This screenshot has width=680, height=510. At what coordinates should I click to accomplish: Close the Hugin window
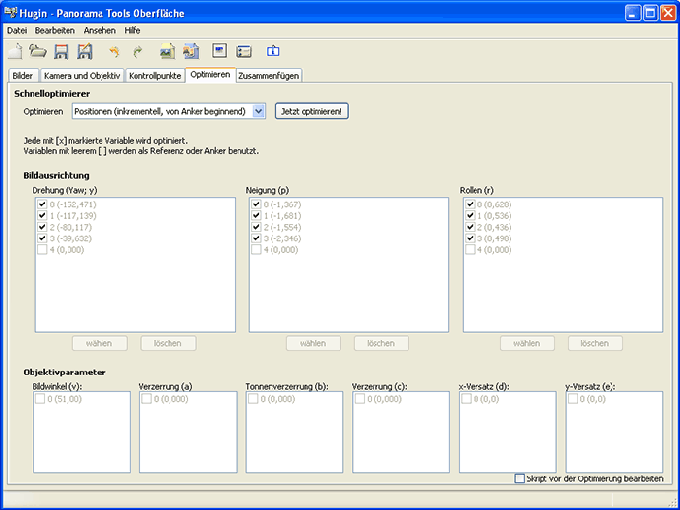668,13
